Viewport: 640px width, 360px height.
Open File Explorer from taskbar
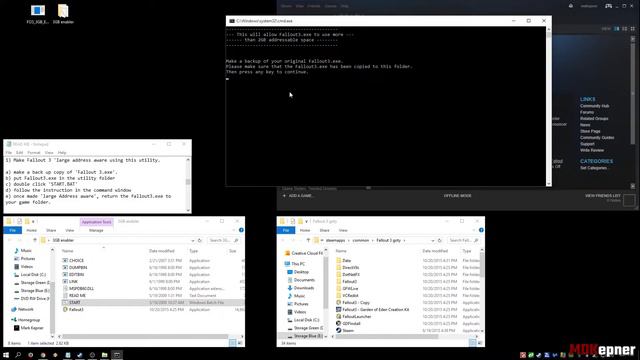(x=104, y=355)
